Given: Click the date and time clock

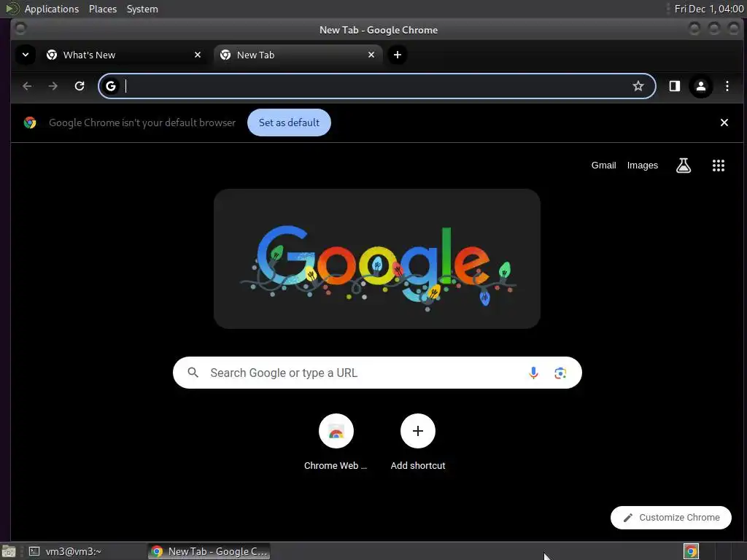Looking at the screenshot, I should (709, 9).
